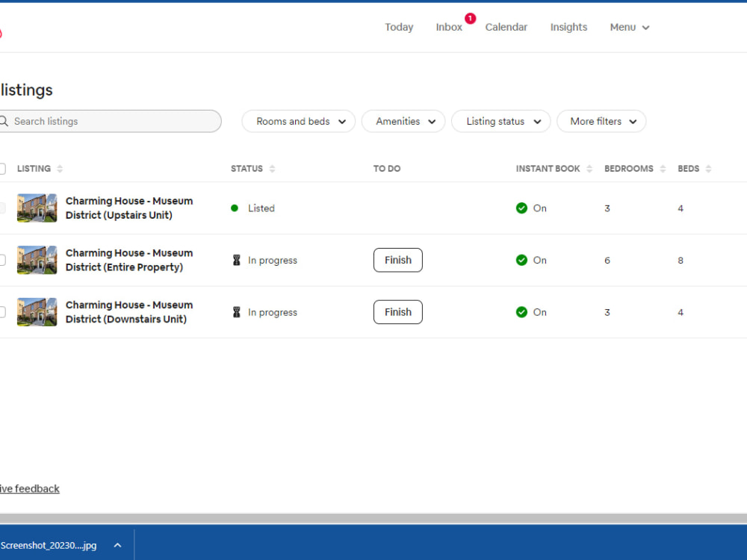Open the Today tab
The image size is (747, 560).
tap(399, 27)
